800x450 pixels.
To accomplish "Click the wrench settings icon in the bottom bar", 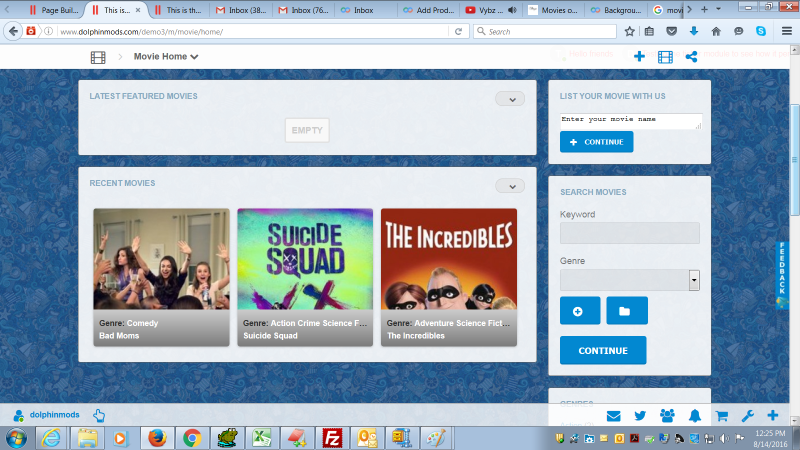I will click(748, 416).
